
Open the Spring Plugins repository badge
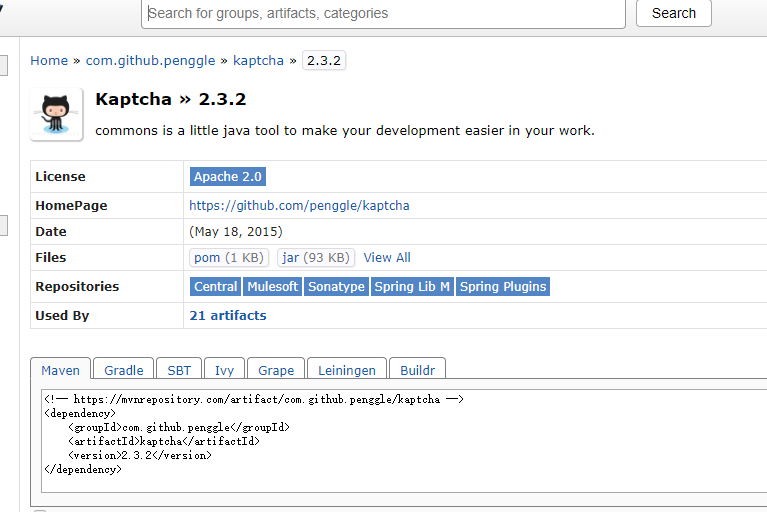[503, 287]
